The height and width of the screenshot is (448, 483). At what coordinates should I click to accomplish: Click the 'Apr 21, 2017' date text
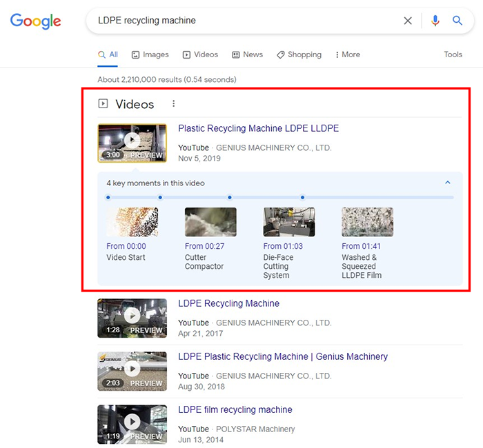tap(201, 333)
